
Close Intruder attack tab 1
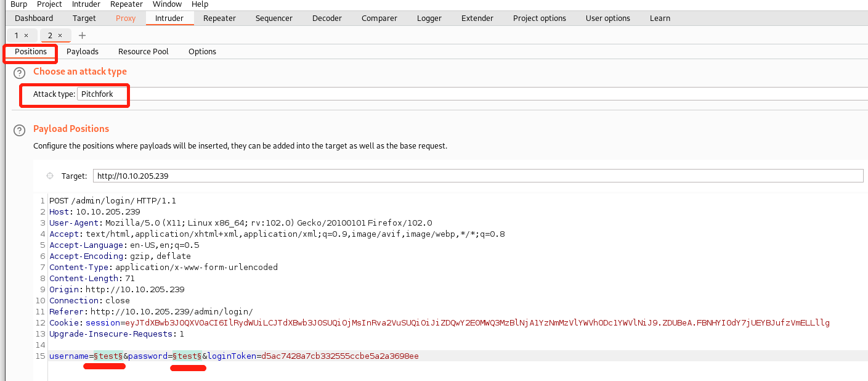pos(26,36)
